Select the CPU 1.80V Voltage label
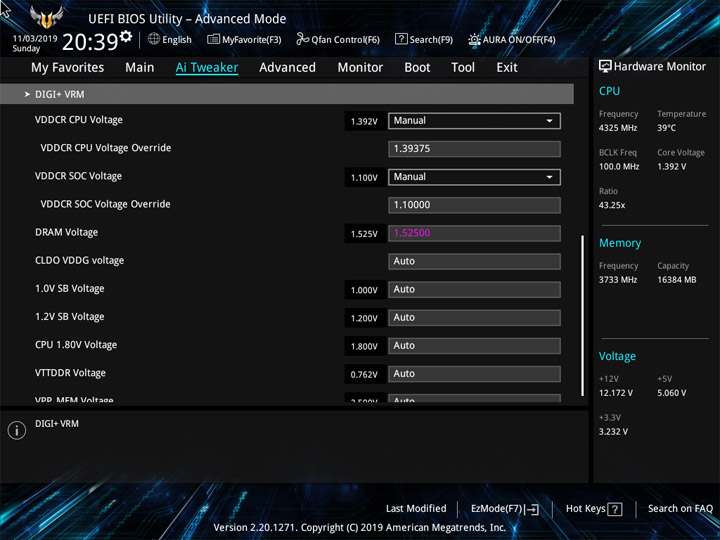The image size is (720, 540). 76,345
